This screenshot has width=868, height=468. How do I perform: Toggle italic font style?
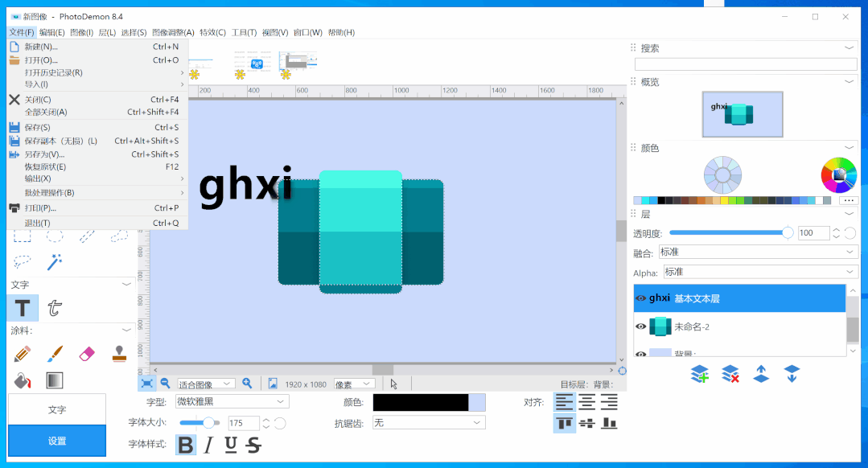click(208, 445)
